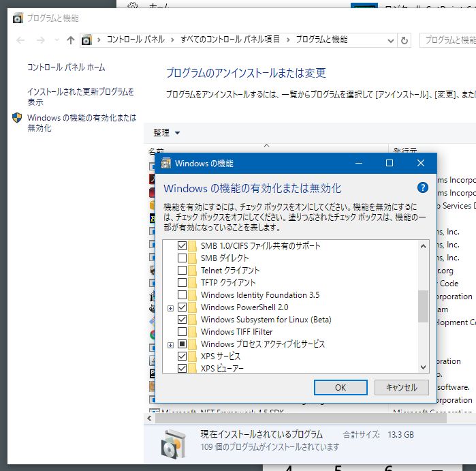Uncheck the XPS ビューアー checkbox

coord(182,368)
